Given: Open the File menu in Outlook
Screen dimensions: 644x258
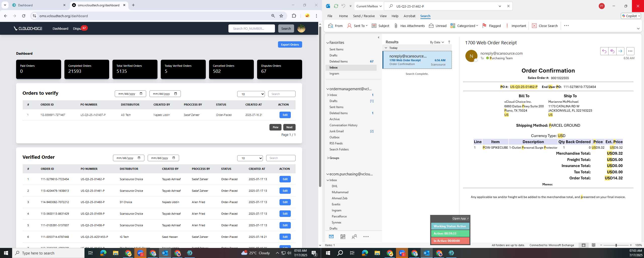Looking at the screenshot, I should 330,16.
